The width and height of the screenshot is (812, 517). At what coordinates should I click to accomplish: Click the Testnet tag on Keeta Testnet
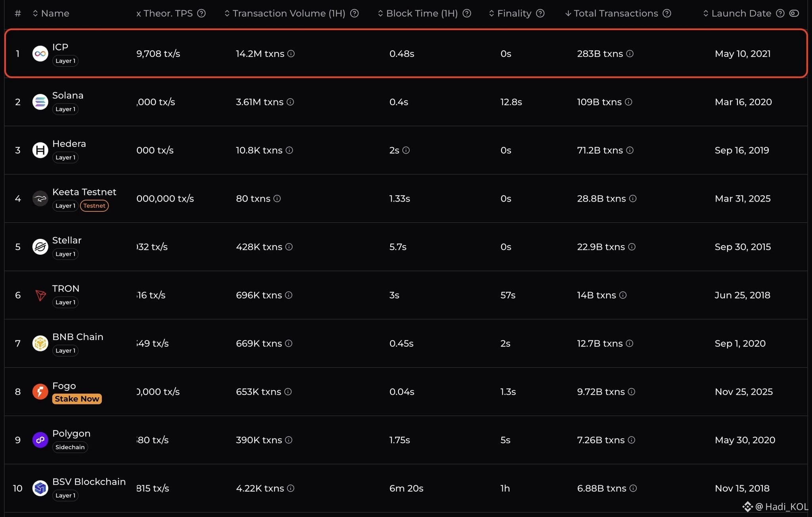tap(94, 206)
